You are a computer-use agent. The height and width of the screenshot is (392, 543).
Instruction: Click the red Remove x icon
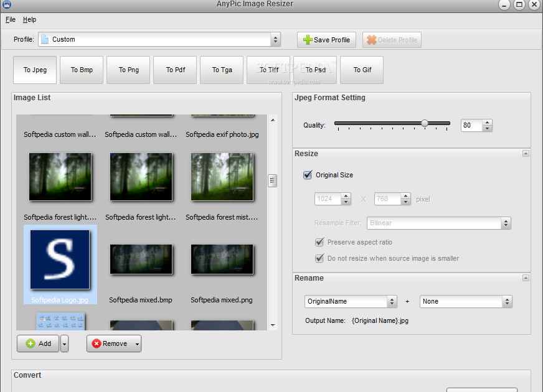(x=97, y=343)
